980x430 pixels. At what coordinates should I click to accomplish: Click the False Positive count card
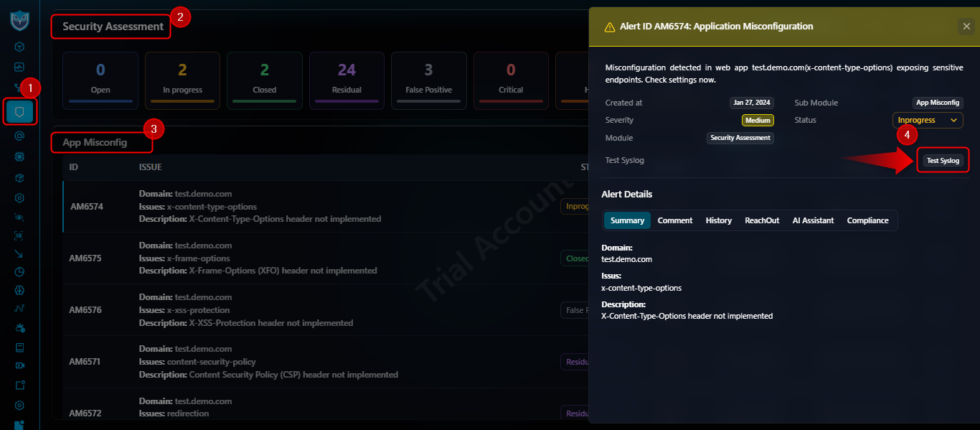[428, 80]
